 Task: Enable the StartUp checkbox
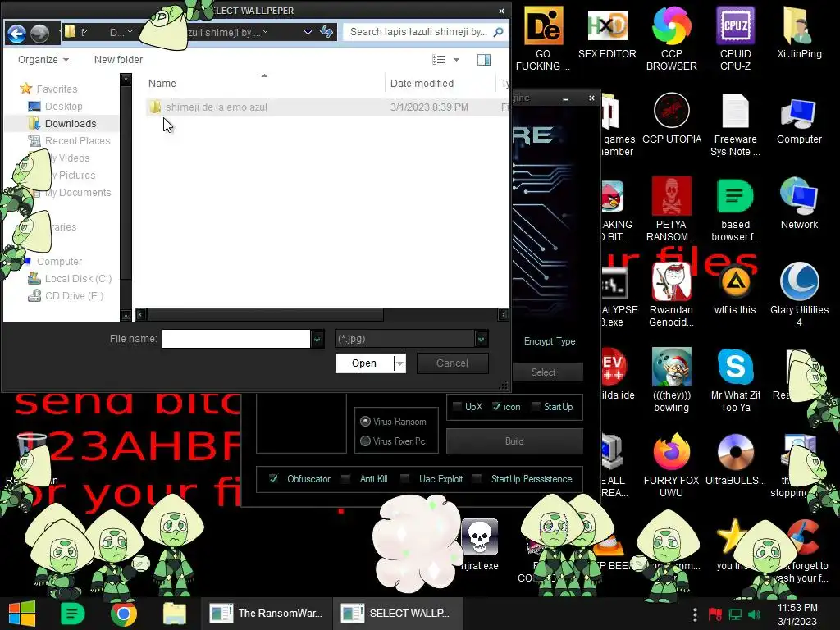pyautogui.click(x=535, y=407)
